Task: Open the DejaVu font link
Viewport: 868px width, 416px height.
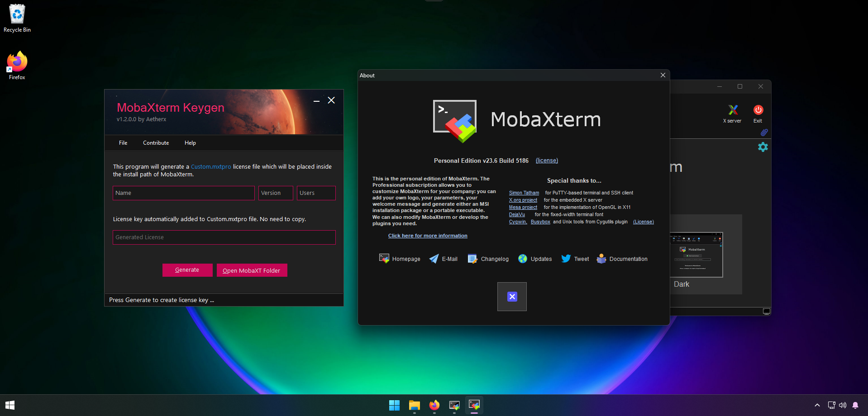Action: pos(517,214)
